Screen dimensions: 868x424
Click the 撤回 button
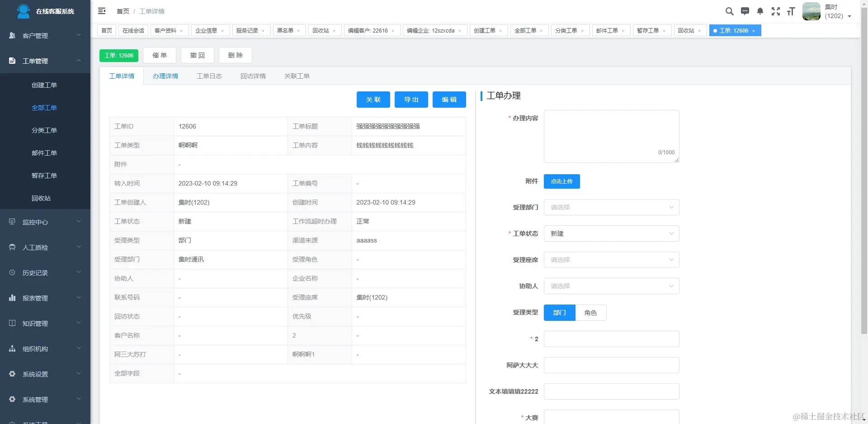(198, 55)
